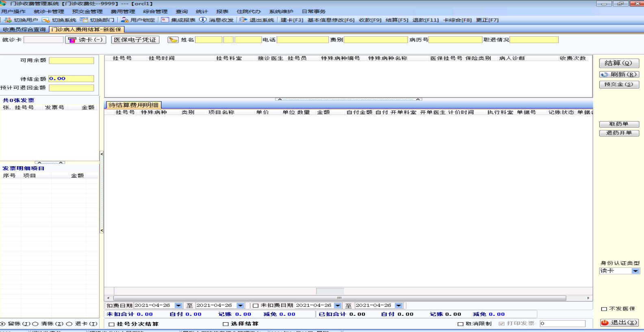The image size is (644, 332).
Task: Click the 切换部门 switch-department toolbar icon
Action: point(84,20)
